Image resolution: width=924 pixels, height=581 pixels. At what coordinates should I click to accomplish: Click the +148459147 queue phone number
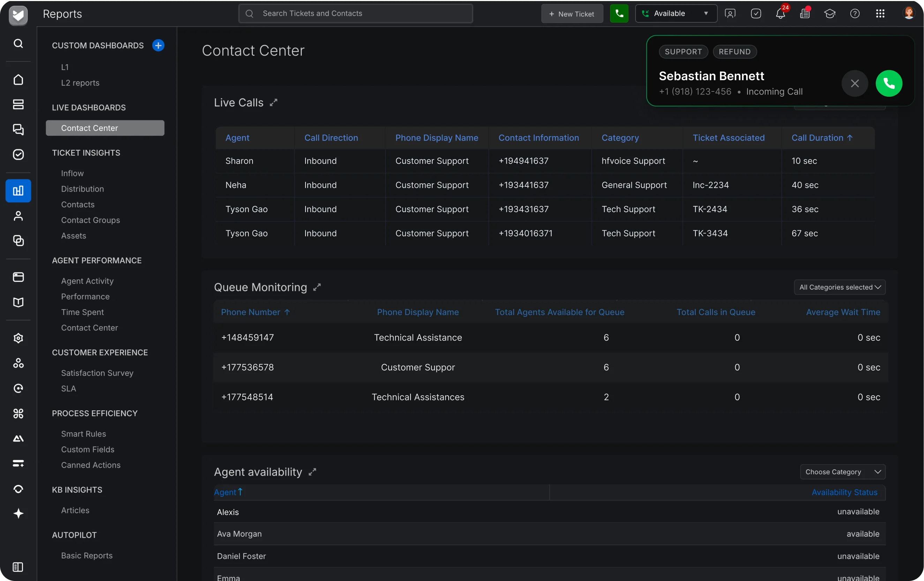[248, 337]
